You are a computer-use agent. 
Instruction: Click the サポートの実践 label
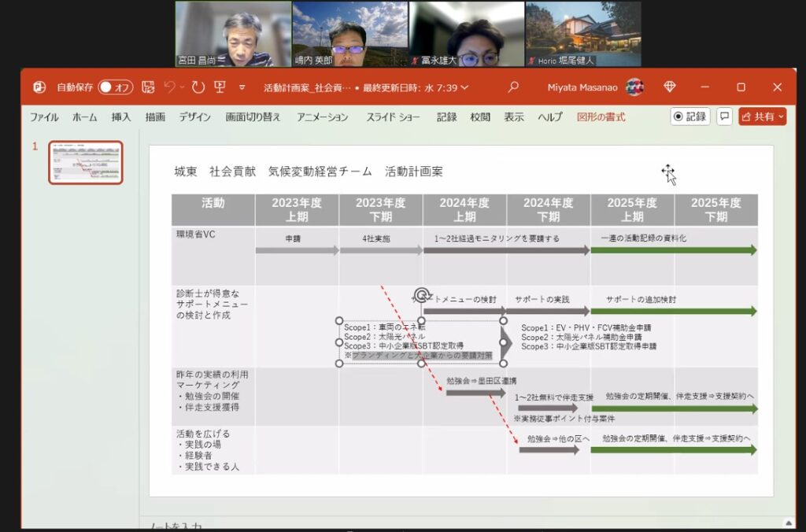point(542,299)
